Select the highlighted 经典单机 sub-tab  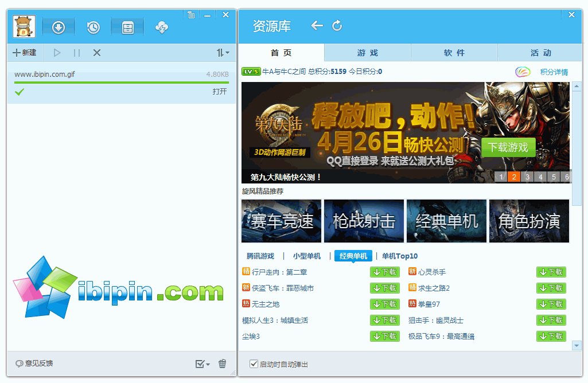pos(353,256)
